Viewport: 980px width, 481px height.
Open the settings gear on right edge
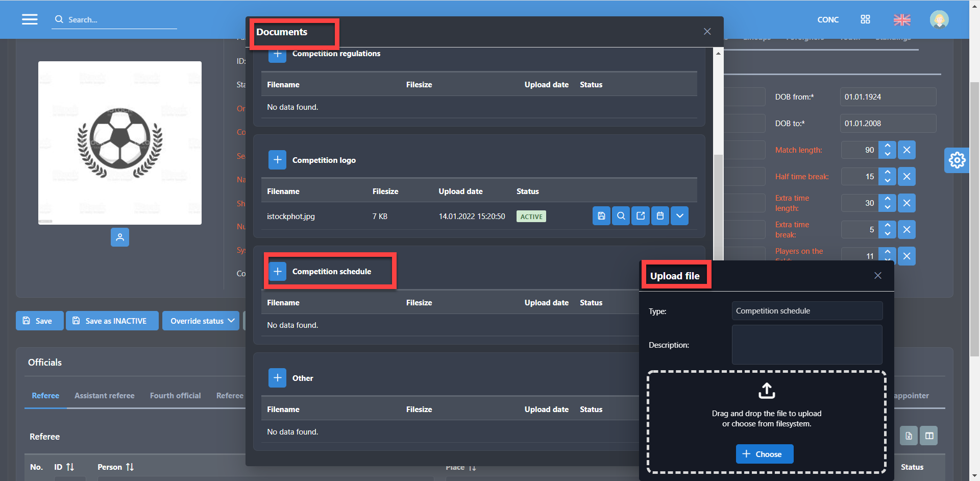[x=957, y=160]
